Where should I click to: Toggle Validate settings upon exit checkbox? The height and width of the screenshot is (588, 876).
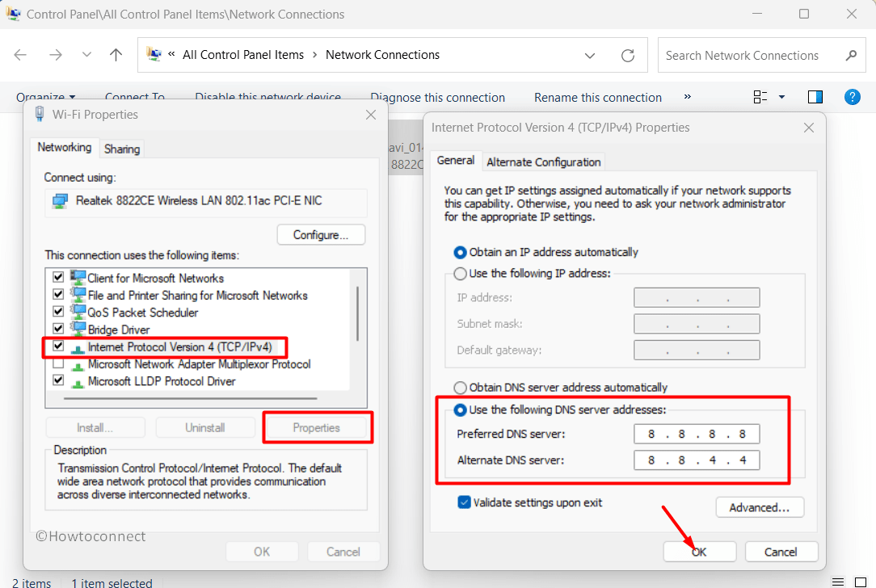click(464, 502)
